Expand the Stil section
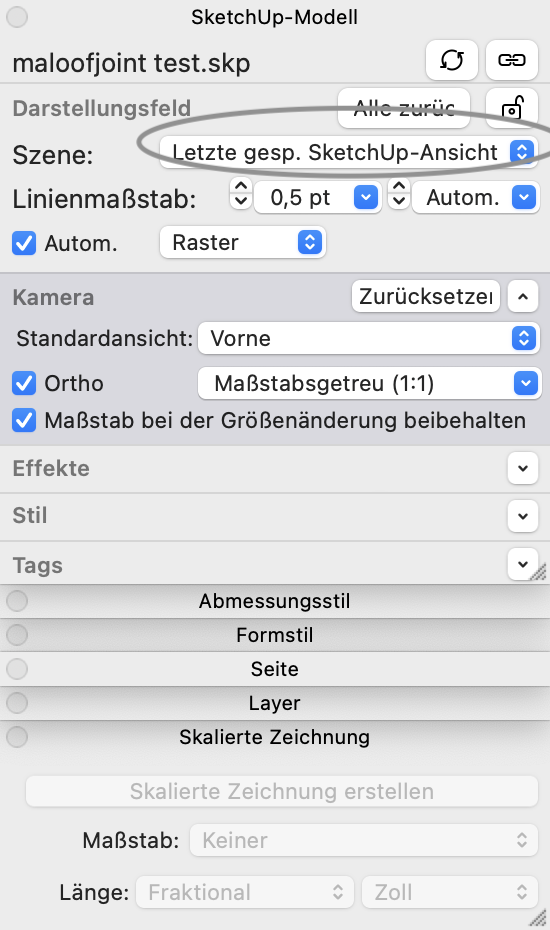 pos(523,515)
